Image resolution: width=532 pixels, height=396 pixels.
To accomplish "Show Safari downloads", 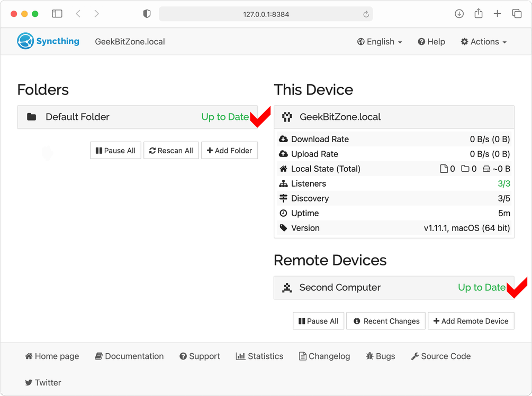I will [459, 14].
